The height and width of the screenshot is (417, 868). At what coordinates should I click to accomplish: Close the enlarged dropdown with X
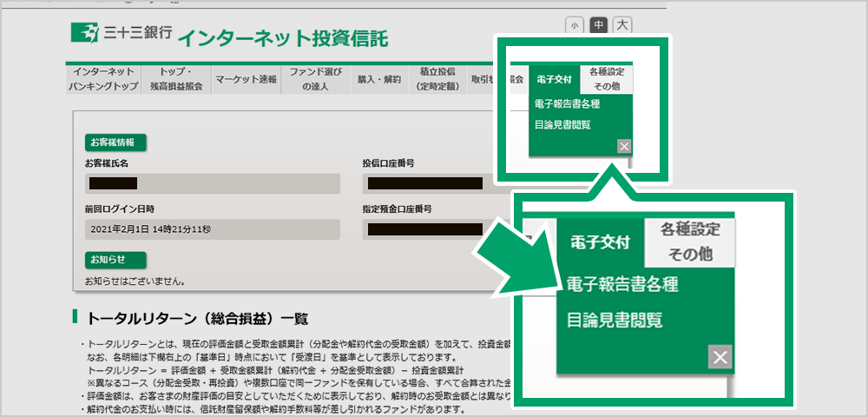tap(720, 357)
